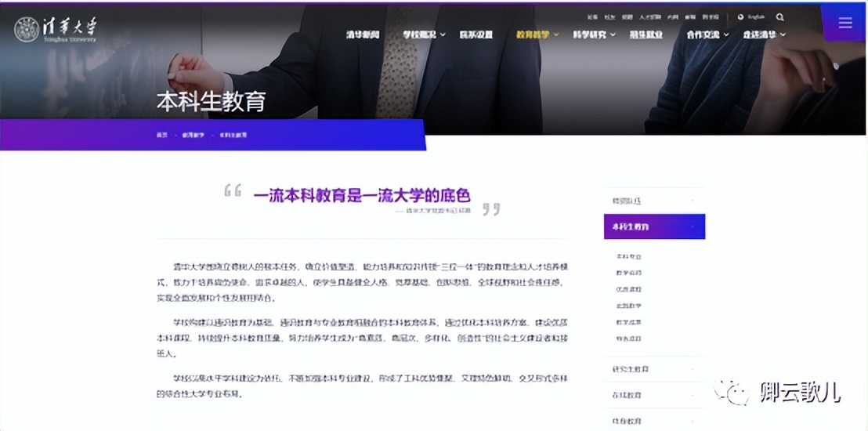Switch the site language to English
Image resolution: width=868 pixels, height=431 pixels.
coord(756,17)
